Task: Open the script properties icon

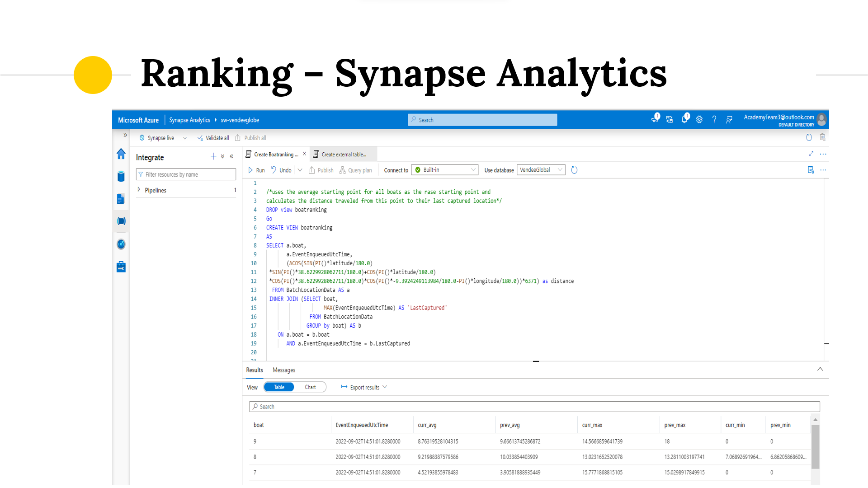Action: [811, 170]
